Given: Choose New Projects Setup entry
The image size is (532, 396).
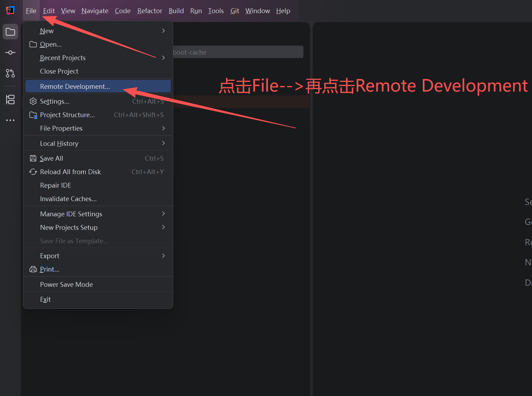Looking at the screenshot, I should 98,227.
